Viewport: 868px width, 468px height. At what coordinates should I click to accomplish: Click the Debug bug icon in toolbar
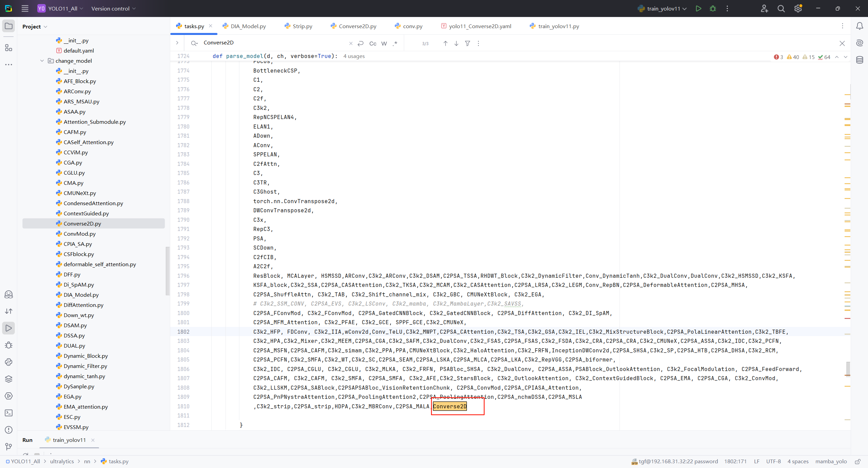point(713,8)
